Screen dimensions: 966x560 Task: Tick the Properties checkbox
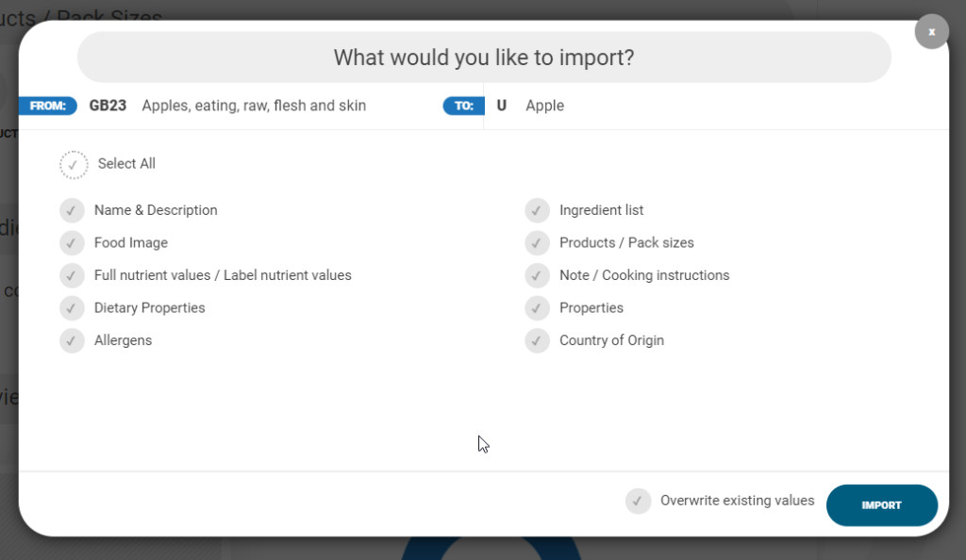(538, 308)
